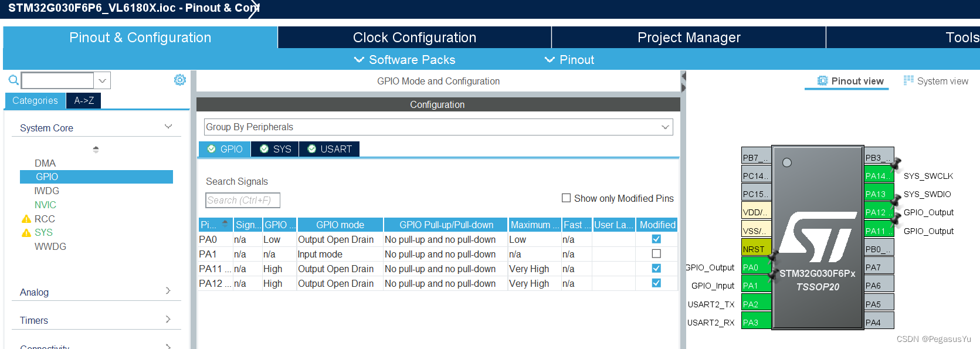Select the Categories tab
The image size is (980, 349).
click(x=35, y=100)
